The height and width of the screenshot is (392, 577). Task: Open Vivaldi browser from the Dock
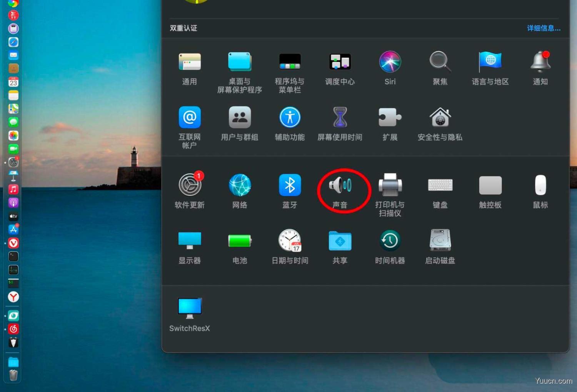click(x=13, y=243)
